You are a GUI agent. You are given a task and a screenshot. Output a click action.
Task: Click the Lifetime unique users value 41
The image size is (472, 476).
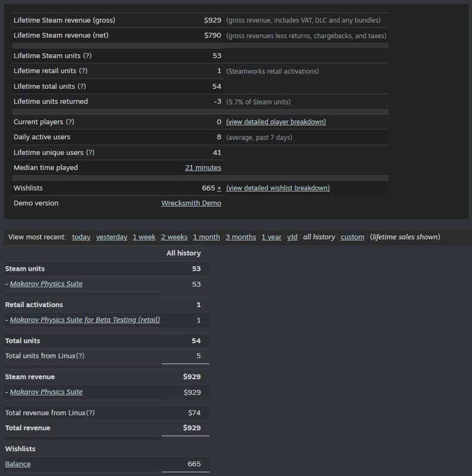(217, 153)
